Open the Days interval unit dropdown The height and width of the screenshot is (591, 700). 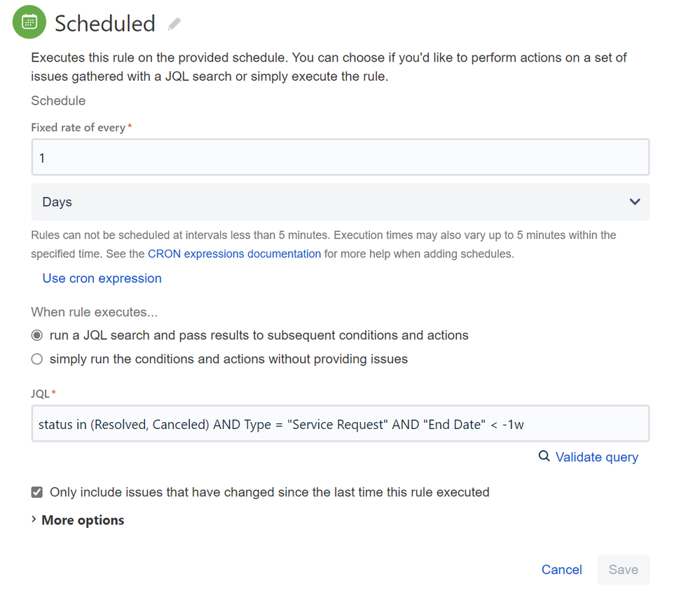pos(340,202)
